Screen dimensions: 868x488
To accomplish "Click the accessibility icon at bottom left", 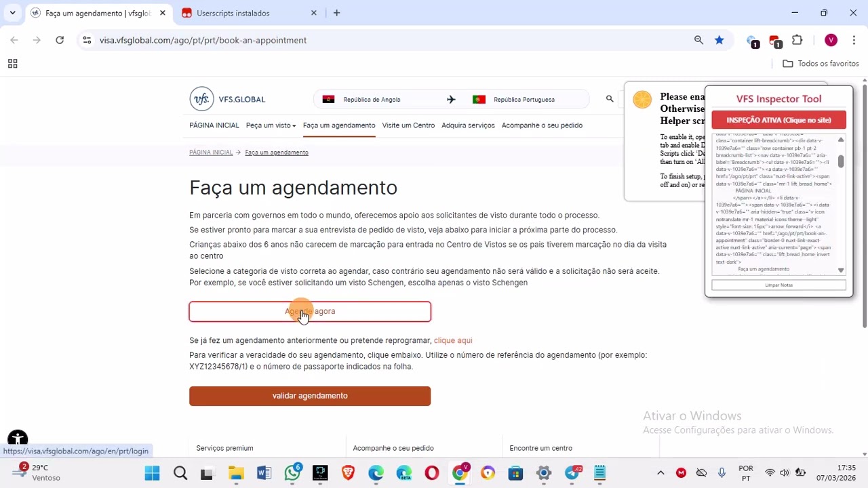I will tap(17, 439).
